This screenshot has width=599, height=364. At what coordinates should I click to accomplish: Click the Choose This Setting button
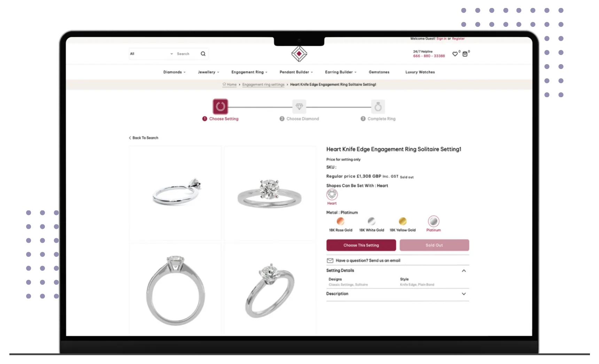(361, 245)
